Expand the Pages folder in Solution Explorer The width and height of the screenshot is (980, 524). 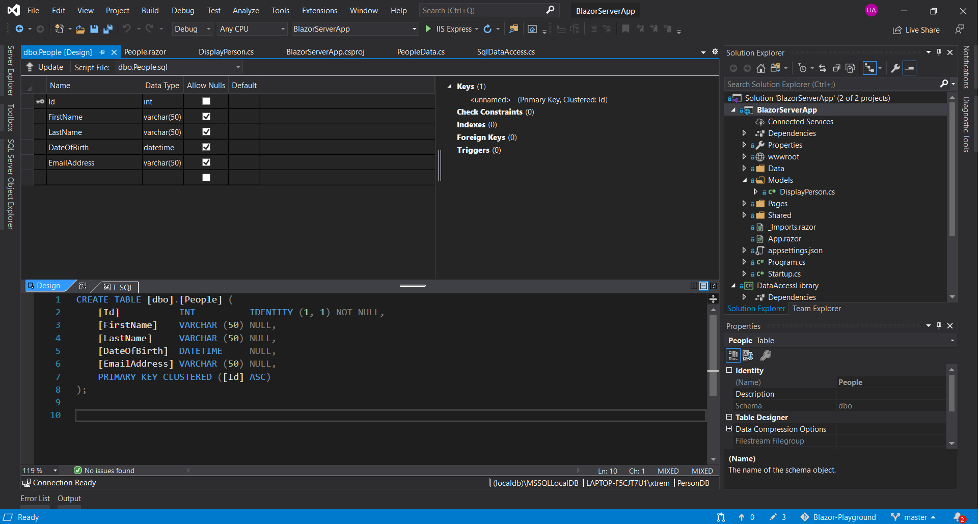(744, 204)
